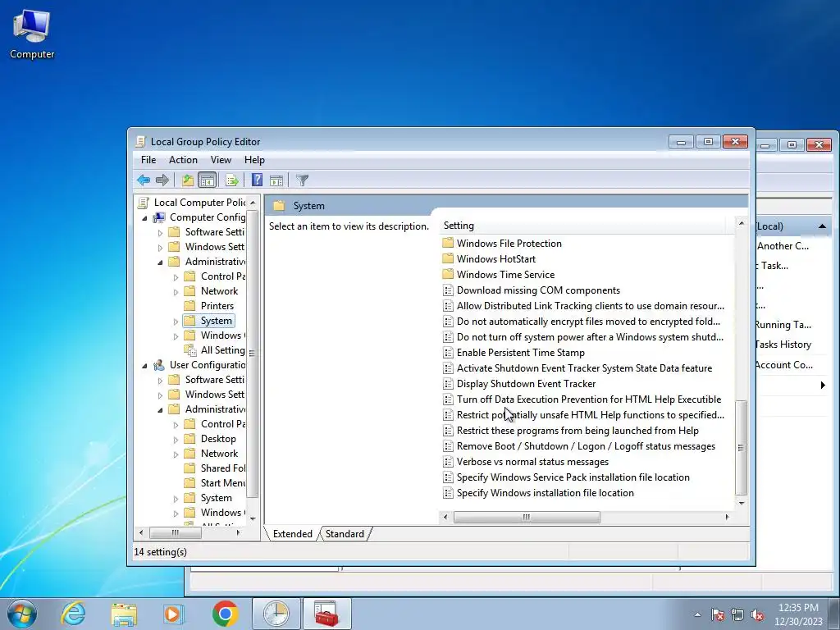Open Windows Explorer taskbar icon
Image resolution: width=840 pixels, height=630 pixels.
(124, 614)
